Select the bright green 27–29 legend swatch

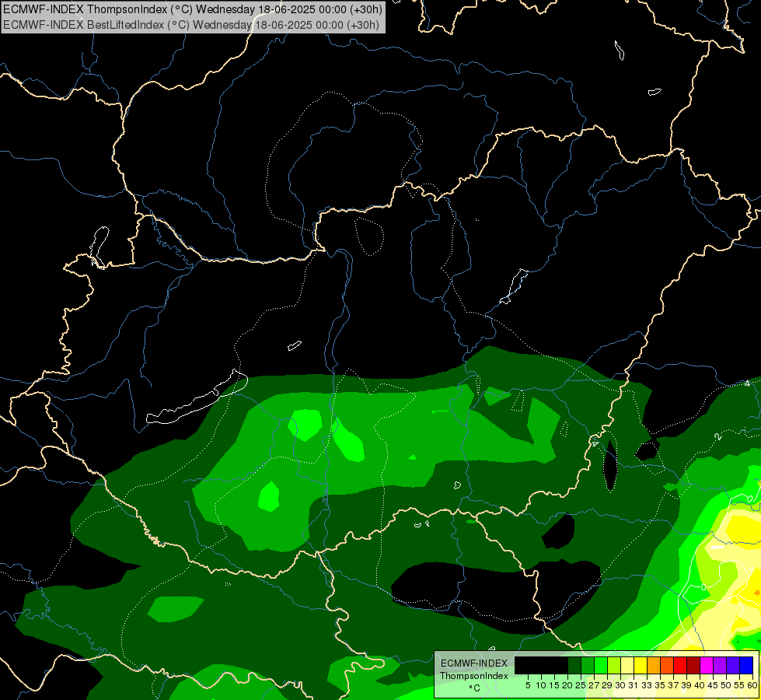(601, 666)
